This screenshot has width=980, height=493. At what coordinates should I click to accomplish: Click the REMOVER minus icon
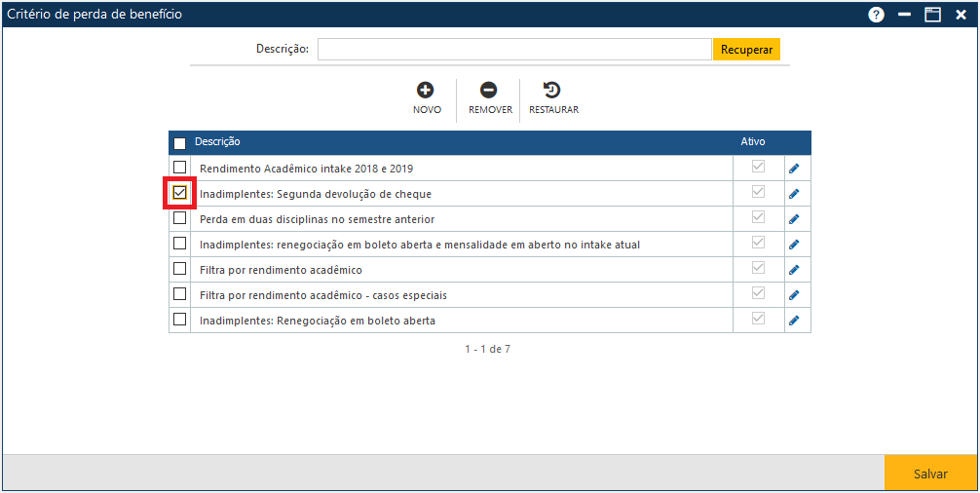pyautogui.click(x=489, y=91)
